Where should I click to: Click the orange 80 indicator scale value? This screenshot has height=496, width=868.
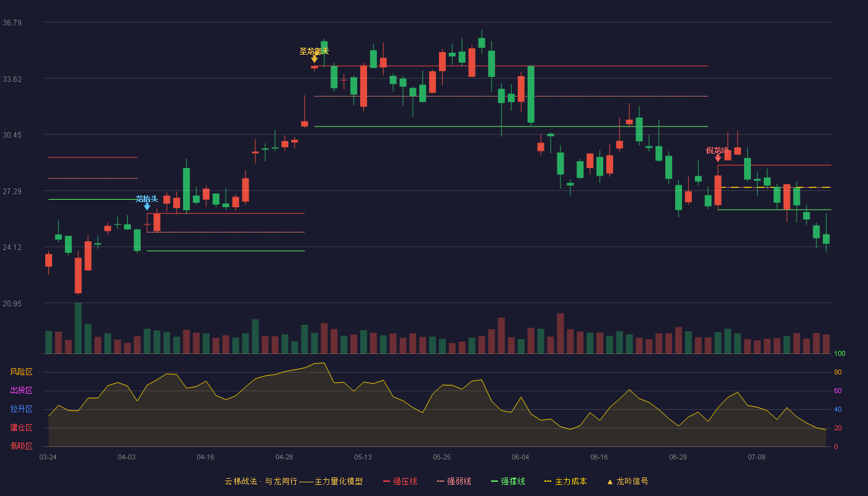838,372
